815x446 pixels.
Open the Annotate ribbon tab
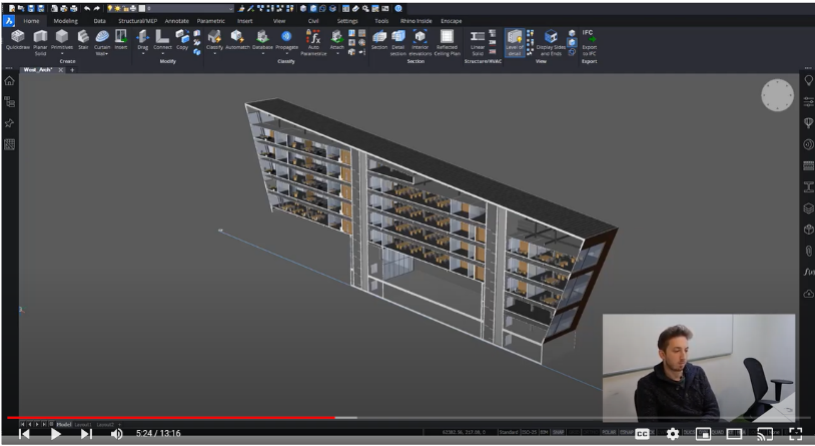coord(177,21)
